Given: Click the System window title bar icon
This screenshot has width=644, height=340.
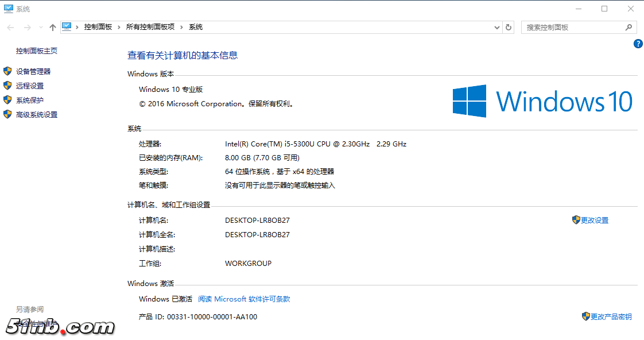Looking at the screenshot, I should 8,9.
